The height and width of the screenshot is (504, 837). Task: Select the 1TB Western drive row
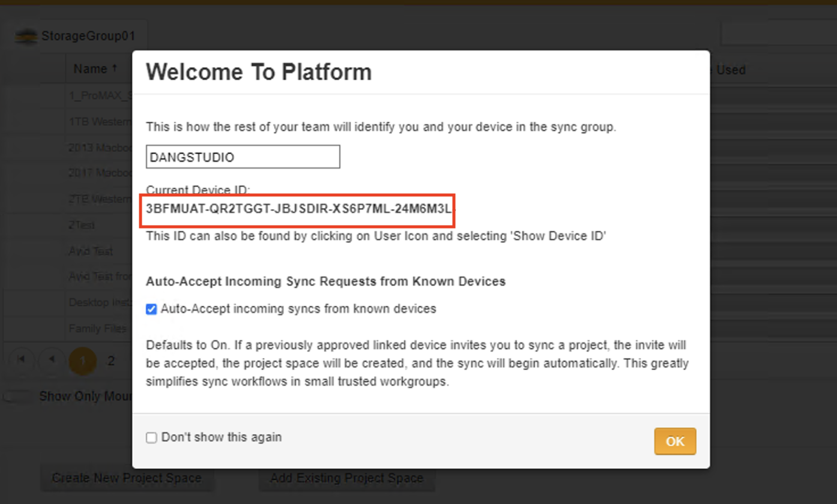[x=96, y=121]
